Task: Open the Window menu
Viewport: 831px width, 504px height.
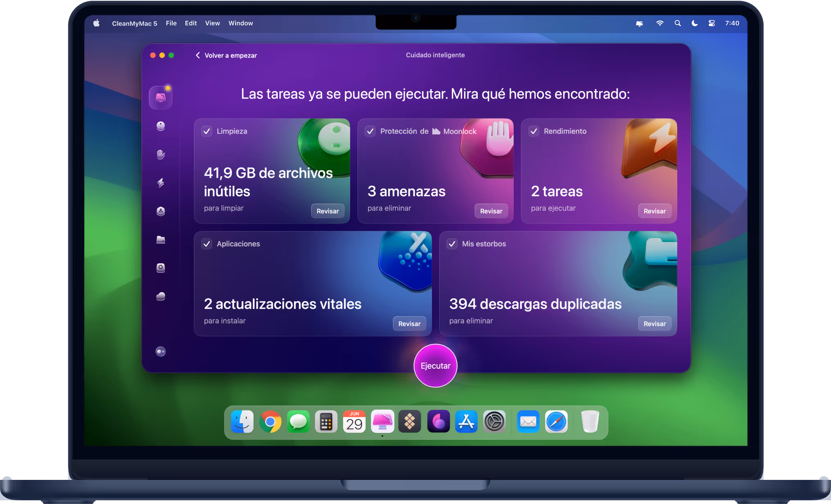Action: tap(240, 23)
